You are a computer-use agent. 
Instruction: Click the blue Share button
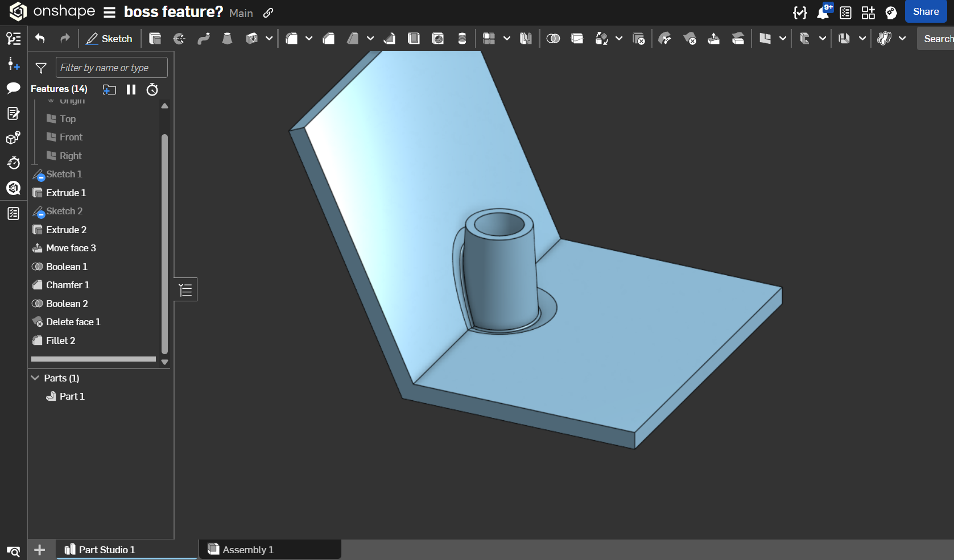pyautogui.click(x=926, y=12)
